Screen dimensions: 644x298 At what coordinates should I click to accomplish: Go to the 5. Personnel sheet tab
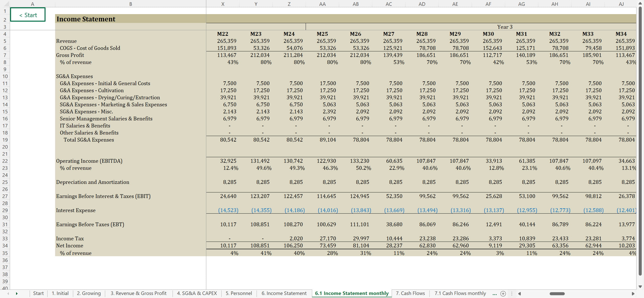pos(238,293)
